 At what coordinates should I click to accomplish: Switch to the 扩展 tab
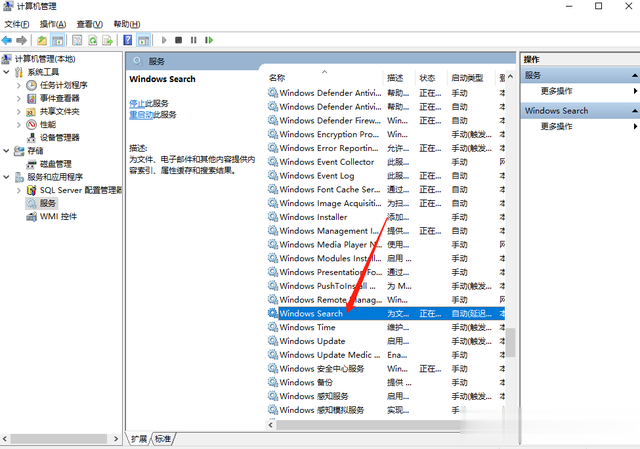coord(139,439)
